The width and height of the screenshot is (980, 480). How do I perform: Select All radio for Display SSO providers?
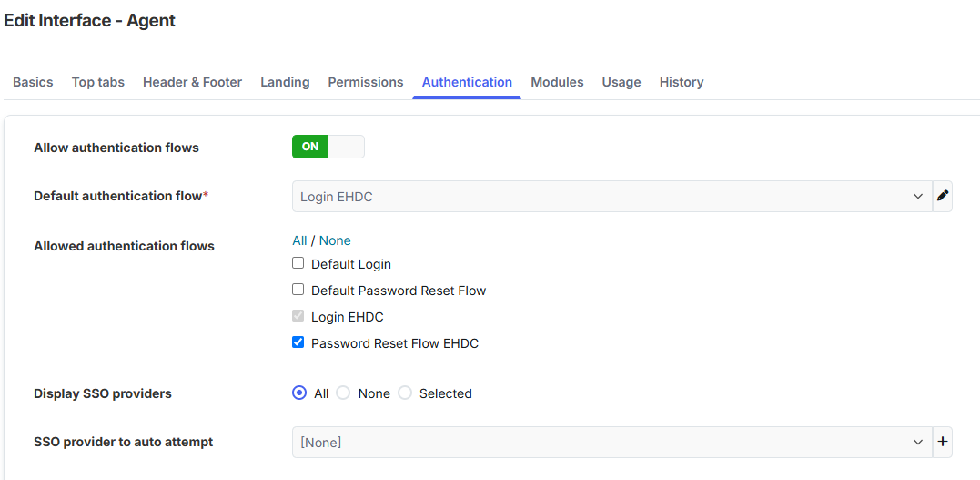click(299, 393)
